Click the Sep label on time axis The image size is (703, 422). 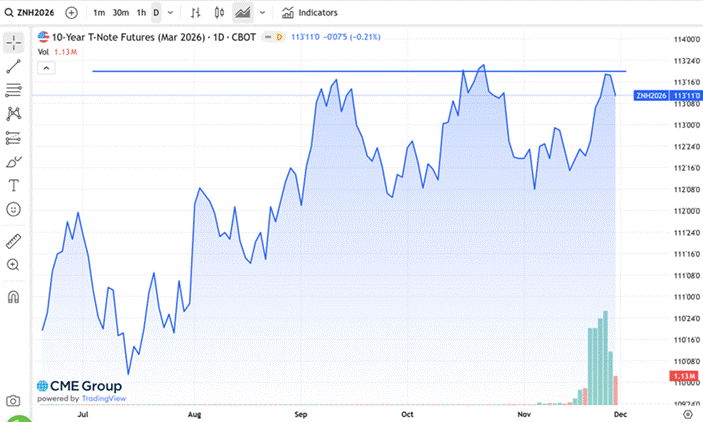[301, 414]
